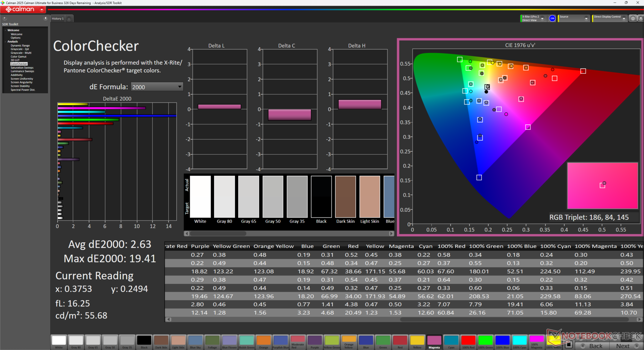Click the round button atop the sidebar
Viewport: 644px width, 350px height.
click(5, 18)
